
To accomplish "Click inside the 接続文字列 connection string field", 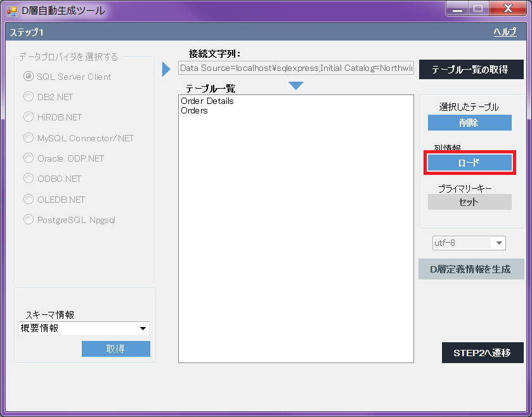I will point(295,68).
